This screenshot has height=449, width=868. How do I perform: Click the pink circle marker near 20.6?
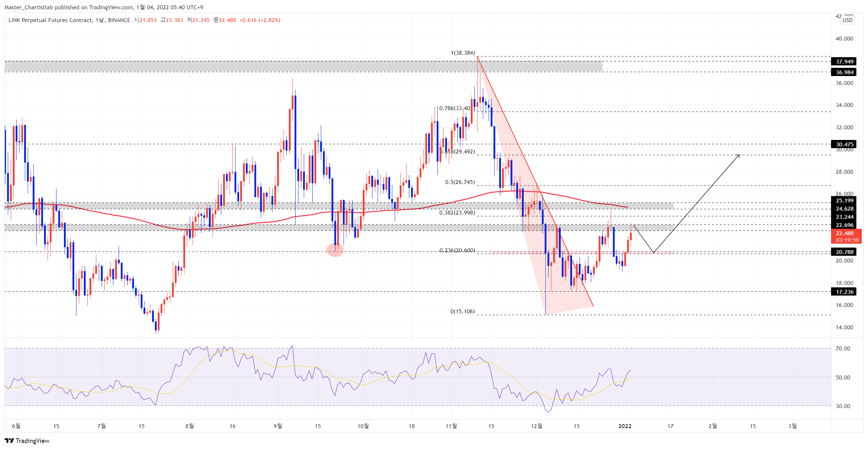pyautogui.click(x=335, y=250)
